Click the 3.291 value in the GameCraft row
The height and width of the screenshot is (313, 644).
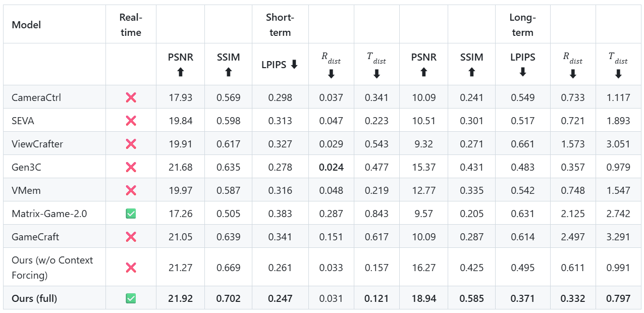618,237
